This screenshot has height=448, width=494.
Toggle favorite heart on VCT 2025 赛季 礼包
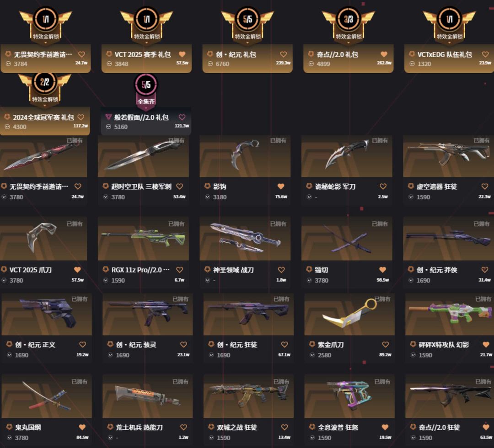(x=182, y=54)
